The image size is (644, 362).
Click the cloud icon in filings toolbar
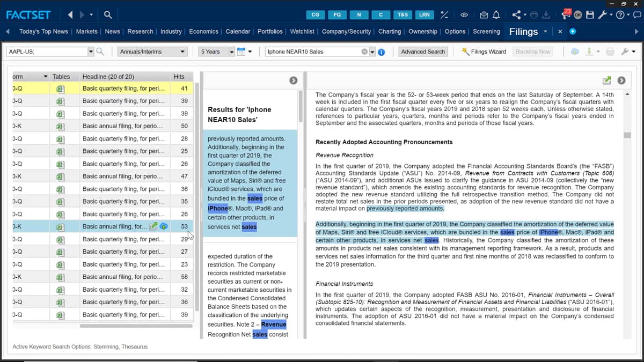click(575, 51)
